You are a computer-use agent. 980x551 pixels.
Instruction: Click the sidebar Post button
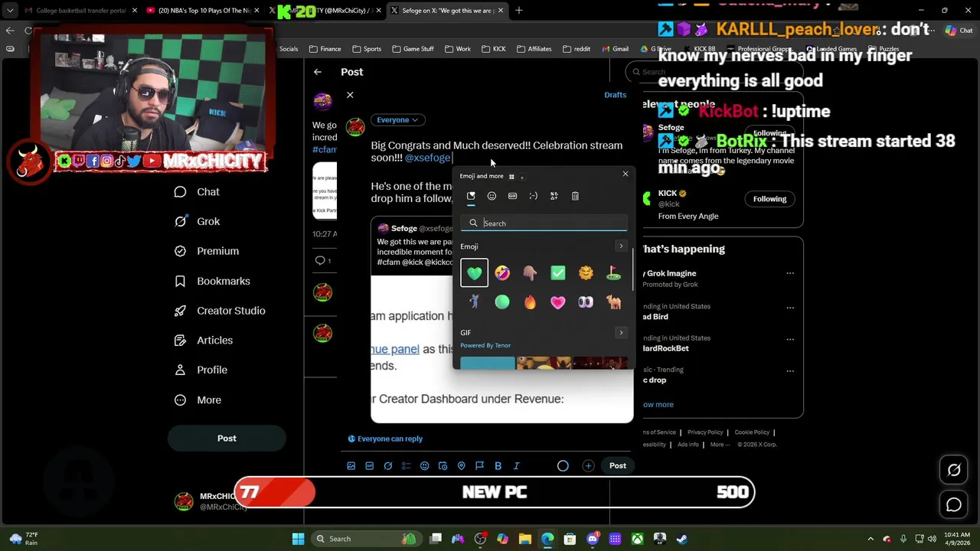(x=227, y=439)
